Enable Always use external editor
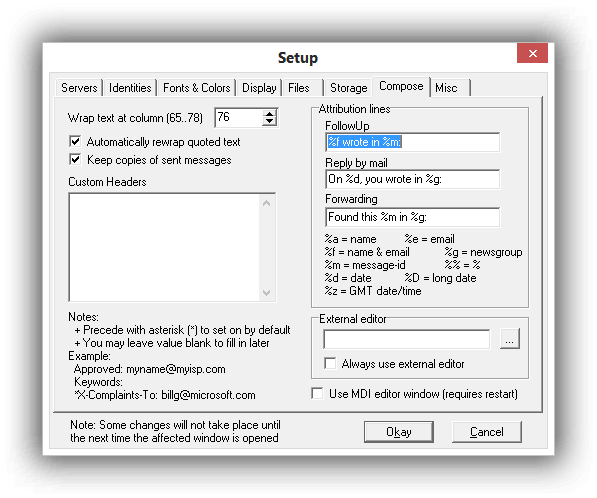This screenshot has height=498, width=597. (330, 364)
